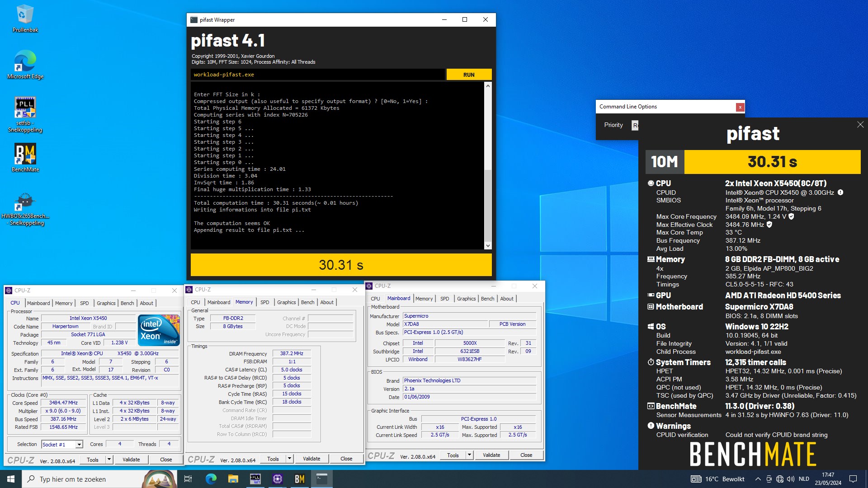Select Bench tab in right CPU-Z
This screenshot has height=488, width=868.
[488, 299]
